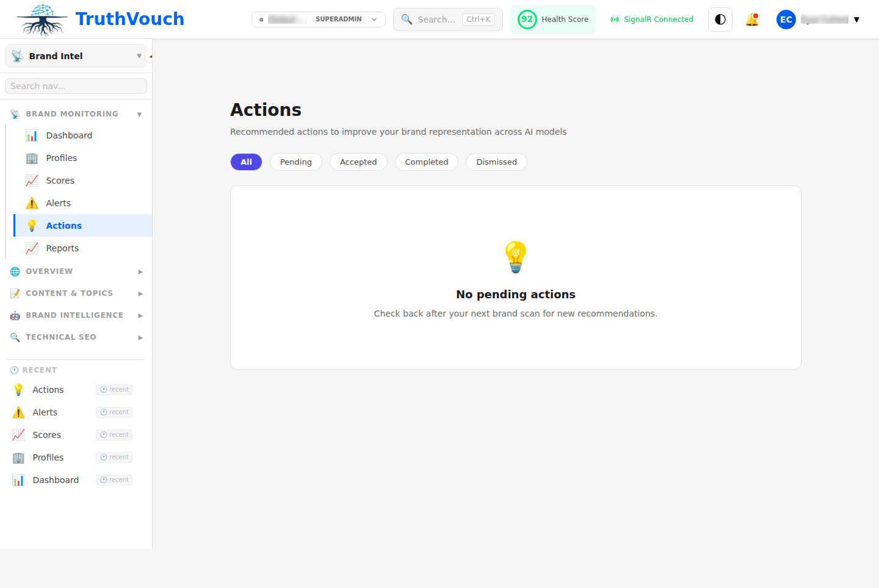Image resolution: width=879 pixels, height=588 pixels.
Task: Open the Brand Intel module dropdown
Action: (x=76, y=56)
